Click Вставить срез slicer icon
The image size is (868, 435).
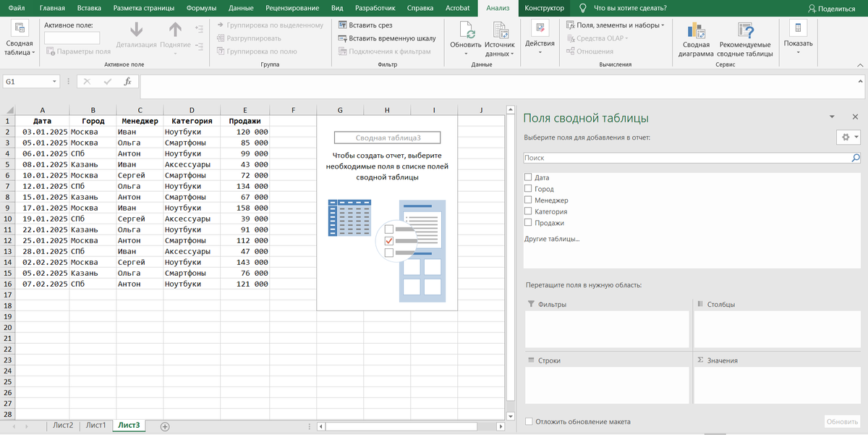coord(343,25)
